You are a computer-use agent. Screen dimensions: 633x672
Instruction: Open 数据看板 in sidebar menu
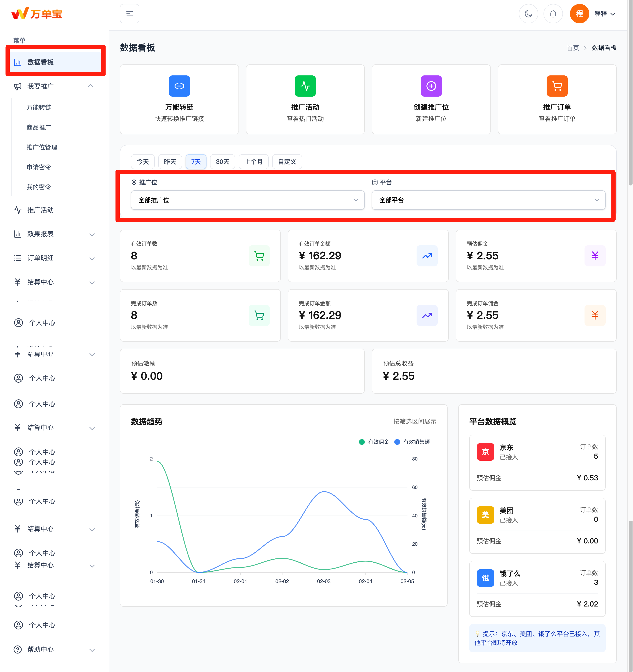(55, 62)
